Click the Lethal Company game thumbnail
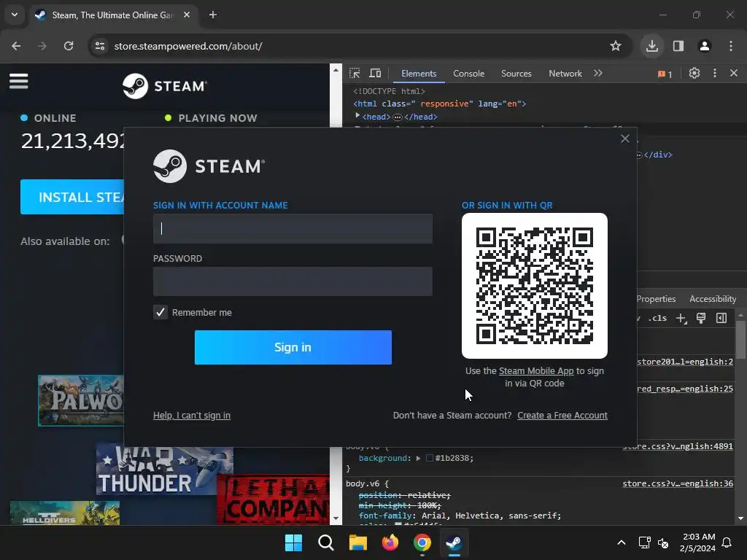 pos(273,499)
